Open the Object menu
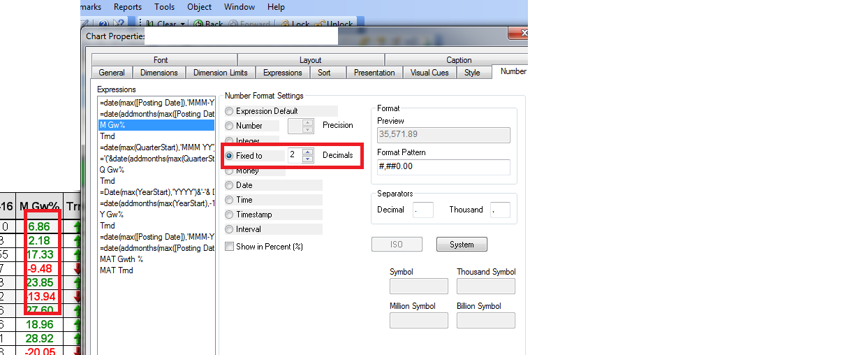Image resolution: width=868 pixels, height=355 pixels. 200,7
